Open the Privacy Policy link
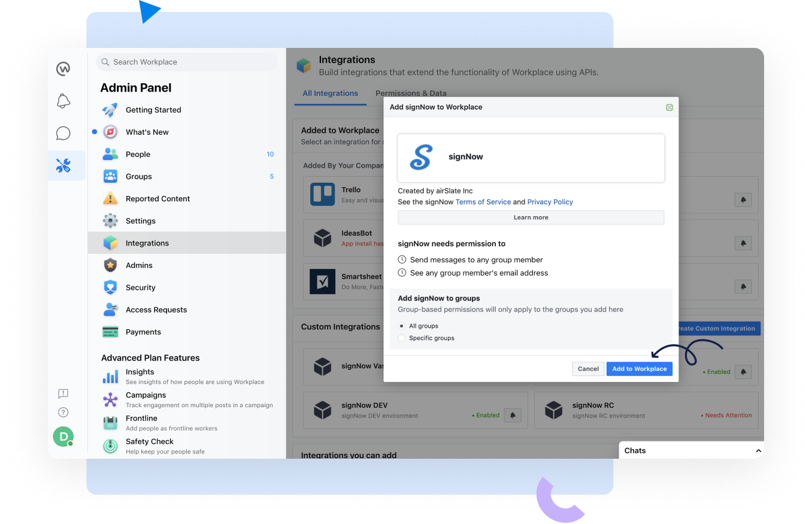Screen dimensions: 812x524 pyautogui.click(x=550, y=202)
